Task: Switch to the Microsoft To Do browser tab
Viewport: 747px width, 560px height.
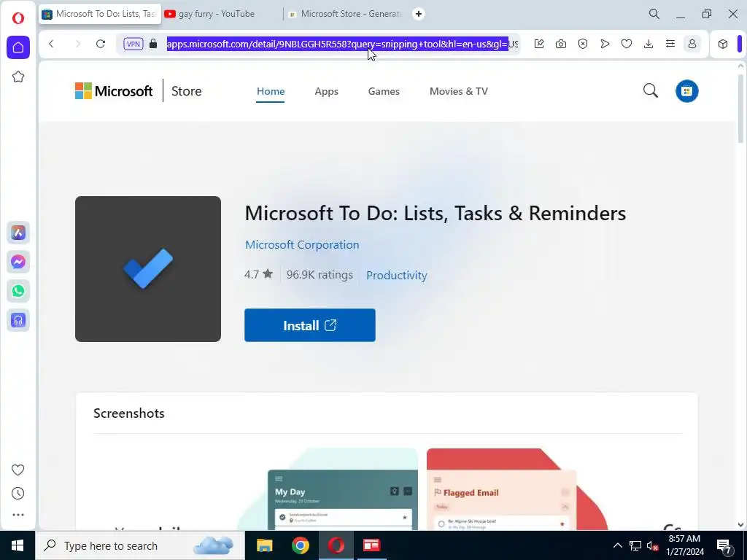Action: coord(100,14)
